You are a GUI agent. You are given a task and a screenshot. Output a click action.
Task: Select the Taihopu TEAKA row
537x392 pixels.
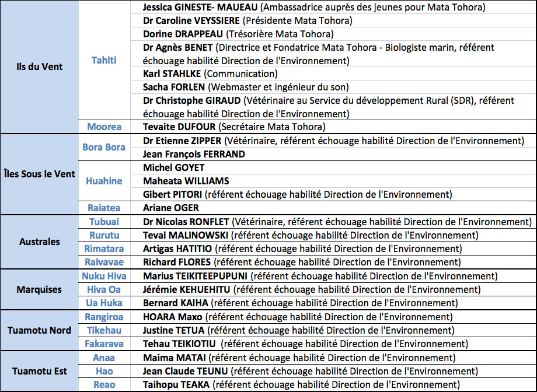[x=333, y=384]
